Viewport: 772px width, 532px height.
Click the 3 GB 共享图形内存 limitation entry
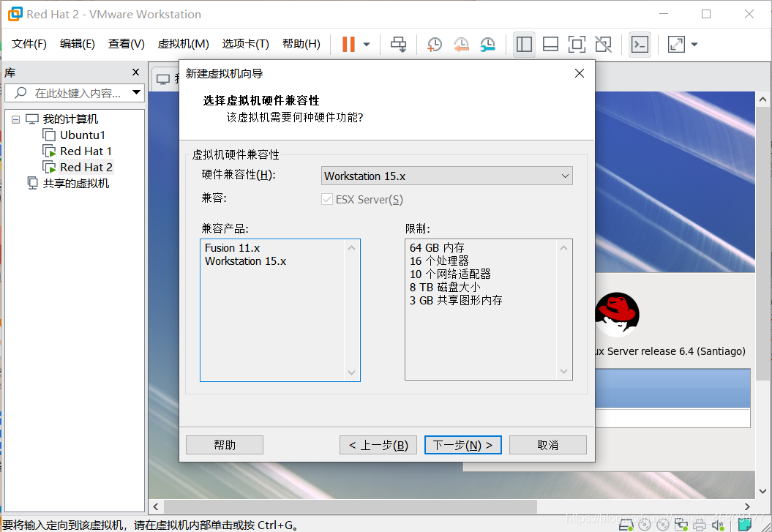pyautogui.click(x=456, y=300)
